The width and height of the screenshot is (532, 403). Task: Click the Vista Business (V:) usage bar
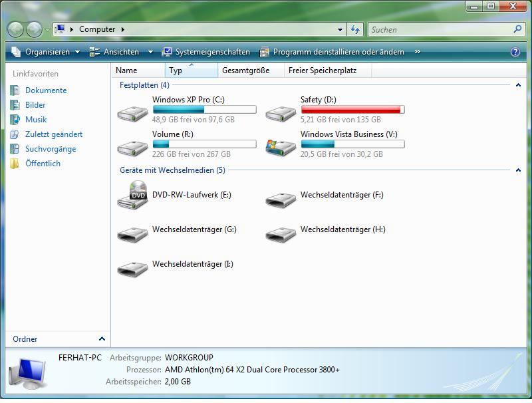(x=353, y=144)
